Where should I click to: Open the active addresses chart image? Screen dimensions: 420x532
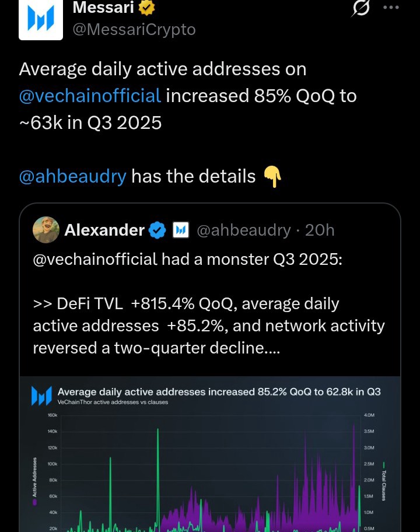210,454
